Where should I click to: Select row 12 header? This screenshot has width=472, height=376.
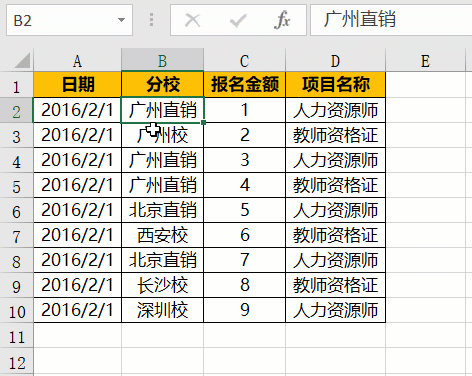coord(17,362)
